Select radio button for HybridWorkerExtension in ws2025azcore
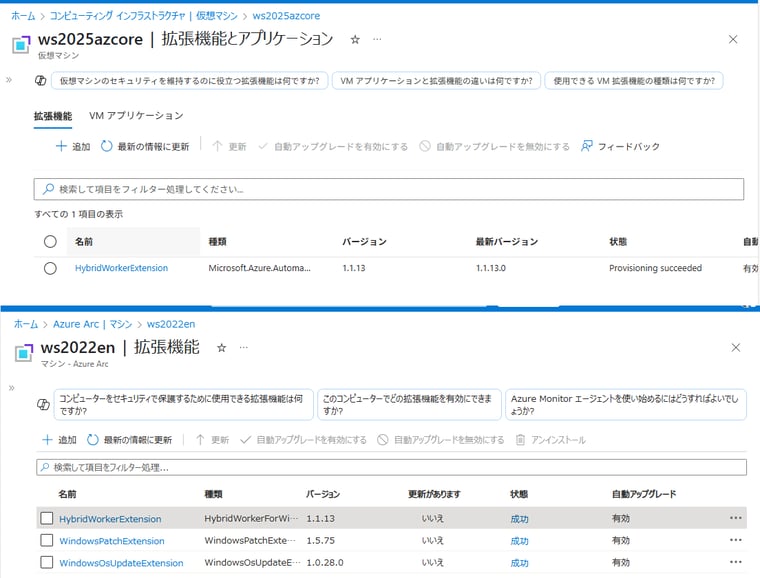 50,268
